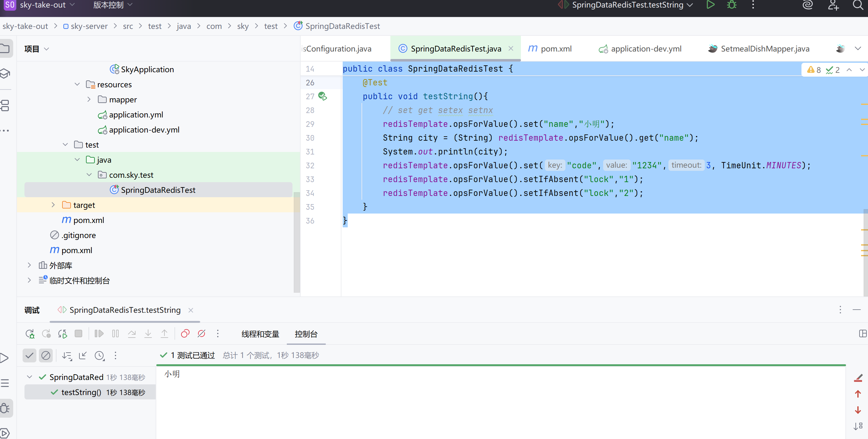Open 线程和变量 threads and variables tab

tap(260, 334)
